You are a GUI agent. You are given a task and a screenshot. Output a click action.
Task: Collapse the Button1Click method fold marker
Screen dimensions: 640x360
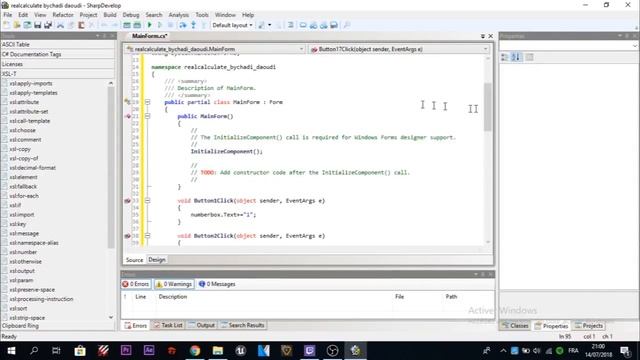pyautogui.click(x=148, y=200)
